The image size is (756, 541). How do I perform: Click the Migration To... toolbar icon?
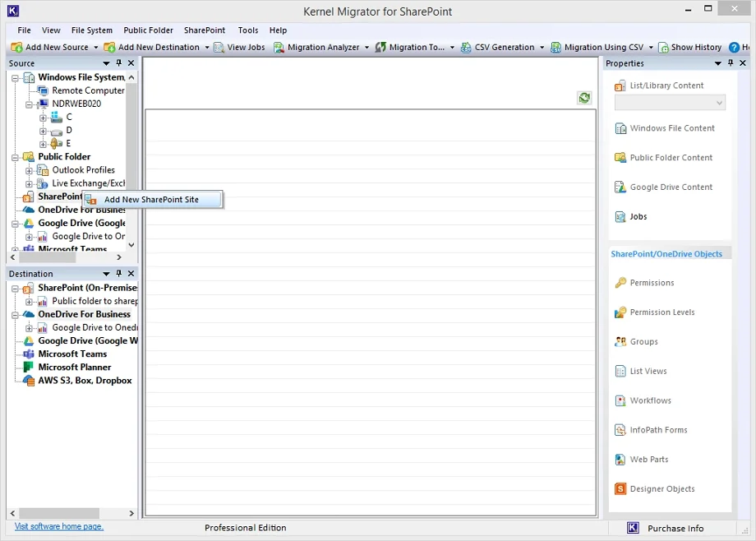coord(380,48)
